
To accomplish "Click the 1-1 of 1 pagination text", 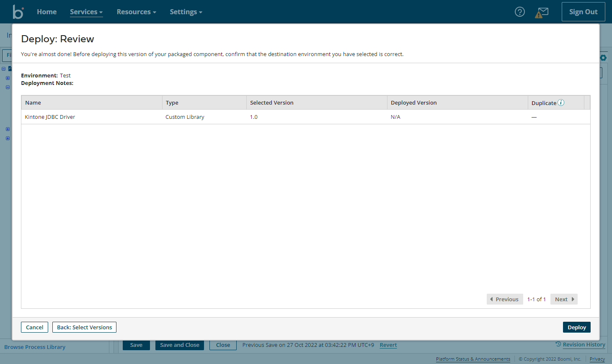I will click(537, 299).
